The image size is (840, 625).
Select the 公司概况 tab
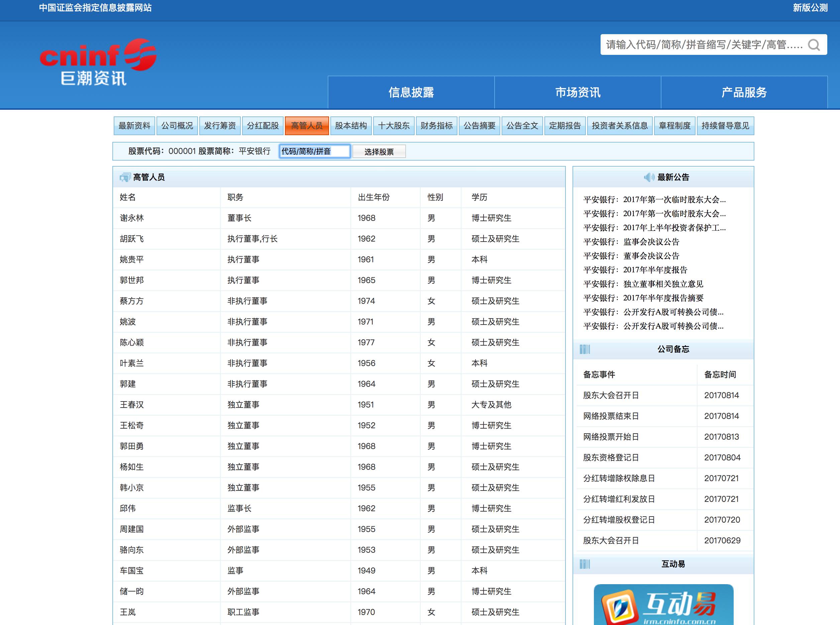(x=177, y=125)
